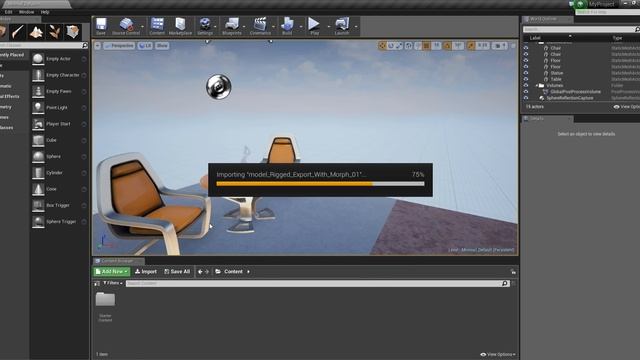Click the Settings toolbar icon
The height and width of the screenshot is (360, 640).
coord(205,26)
